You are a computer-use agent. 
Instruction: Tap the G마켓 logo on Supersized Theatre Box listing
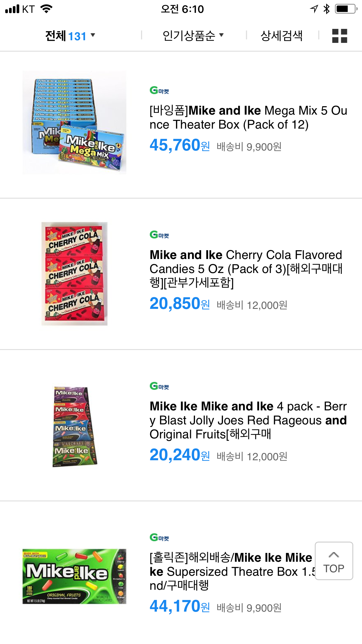tap(159, 538)
